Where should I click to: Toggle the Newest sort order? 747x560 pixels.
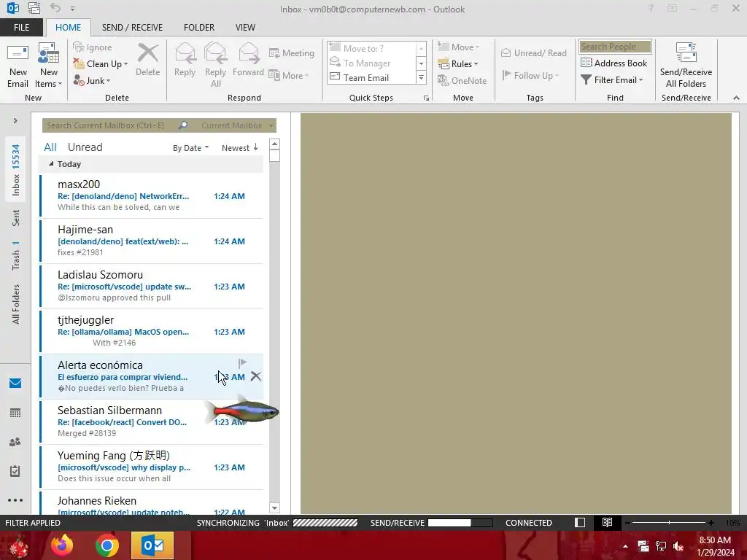(240, 147)
